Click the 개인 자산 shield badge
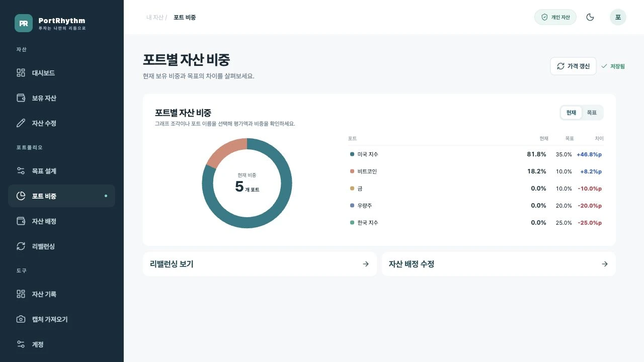644x362 pixels. pyautogui.click(x=555, y=17)
